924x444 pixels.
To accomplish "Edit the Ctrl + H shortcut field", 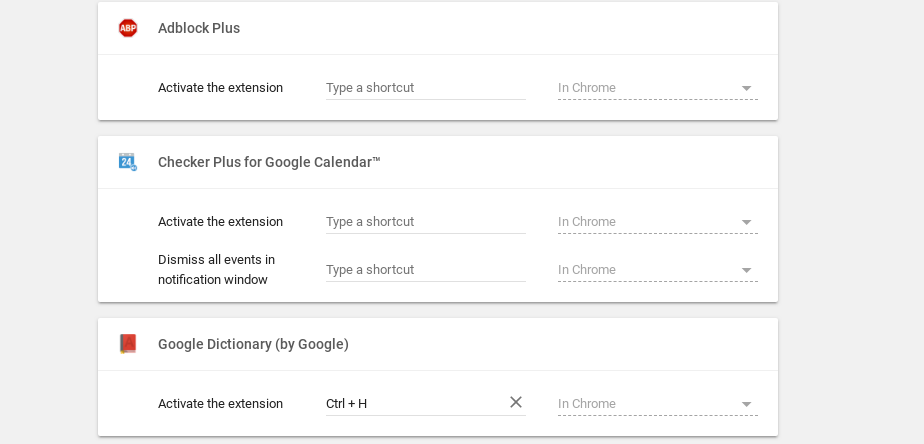I will coord(412,404).
